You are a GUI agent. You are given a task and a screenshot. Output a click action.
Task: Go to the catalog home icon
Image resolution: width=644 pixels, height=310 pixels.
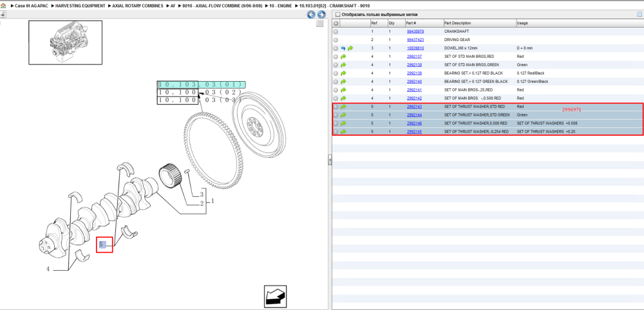(3, 6)
